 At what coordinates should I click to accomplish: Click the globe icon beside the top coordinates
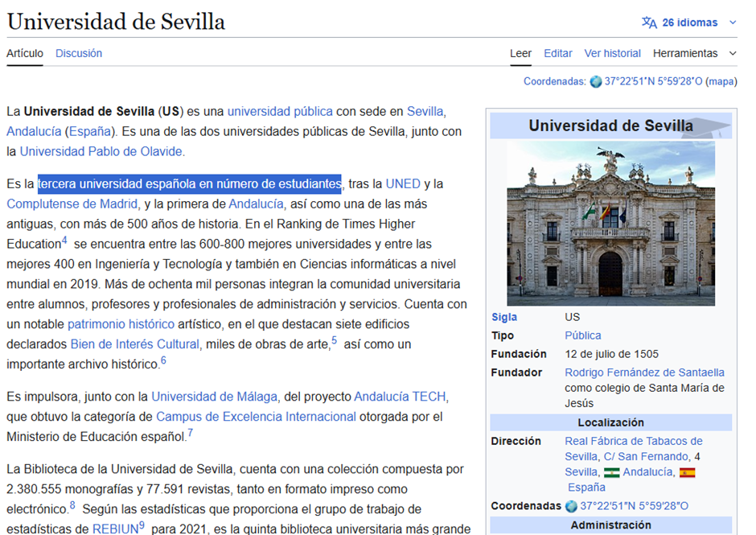[596, 81]
